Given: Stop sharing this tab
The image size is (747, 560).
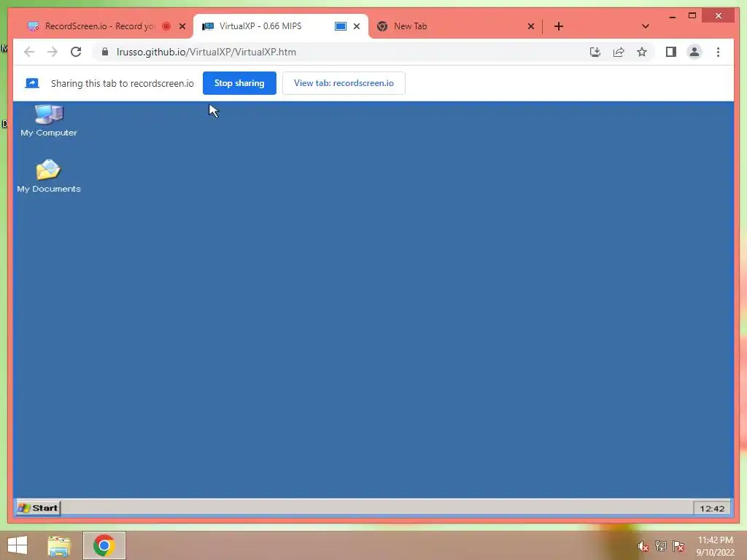Looking at the screenshot, I should 239,83.
